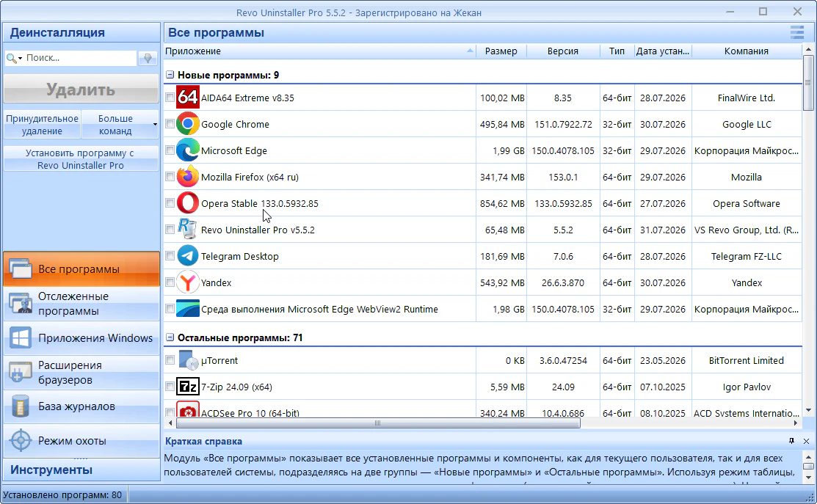Select the Деинсталляция section header
Image resolution: width=817 pixels, height=504 pixels.
pyautogui.click(x=81, y=32)
